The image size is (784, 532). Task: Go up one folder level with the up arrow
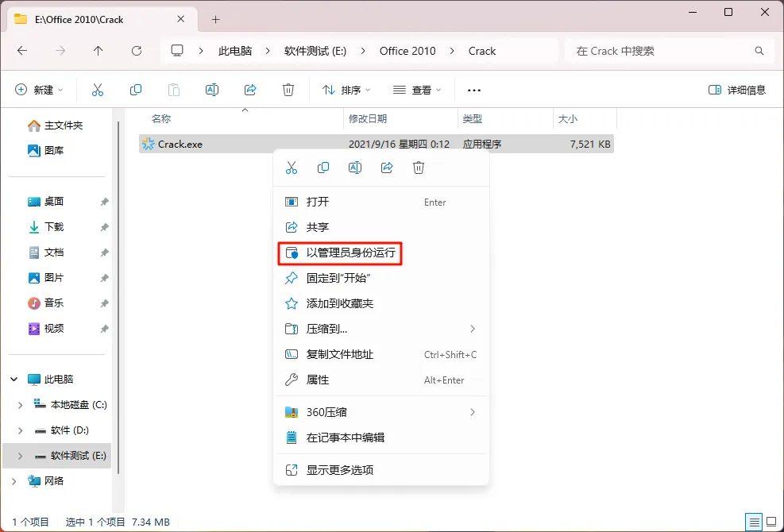pyautogui.click(x=98, y=51)
